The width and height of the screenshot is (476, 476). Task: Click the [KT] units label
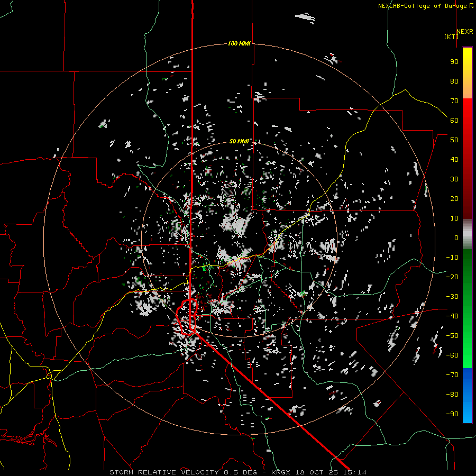pyautogui.click(x=452, y=36)
